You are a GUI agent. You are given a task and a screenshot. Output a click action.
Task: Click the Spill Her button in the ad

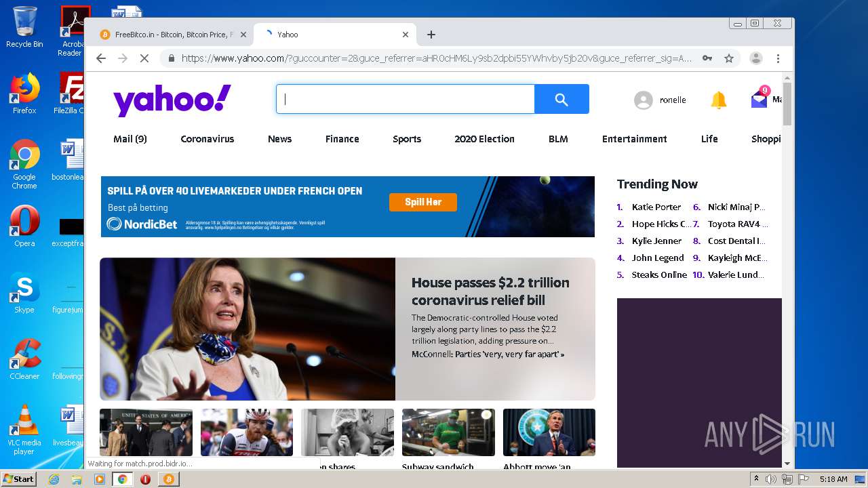(423, 202)
